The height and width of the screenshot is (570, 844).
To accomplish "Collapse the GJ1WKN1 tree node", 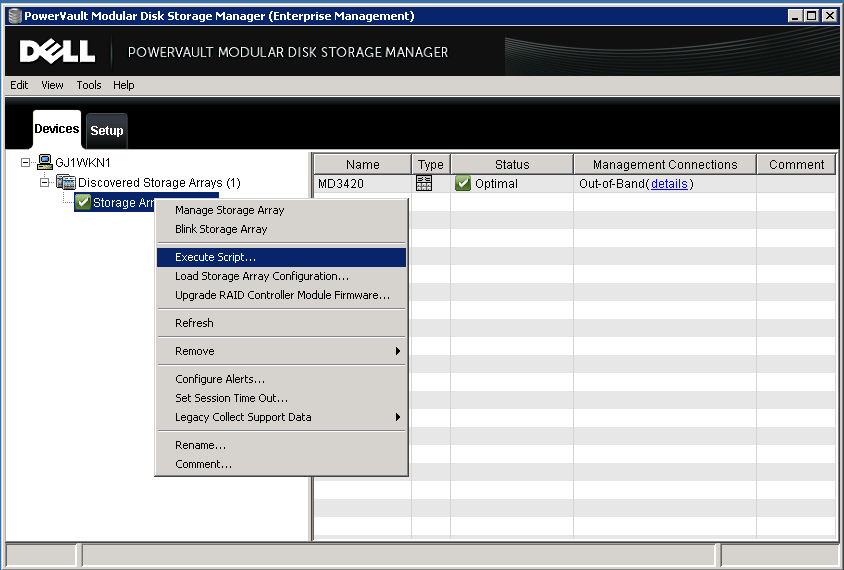I will 25,162.
